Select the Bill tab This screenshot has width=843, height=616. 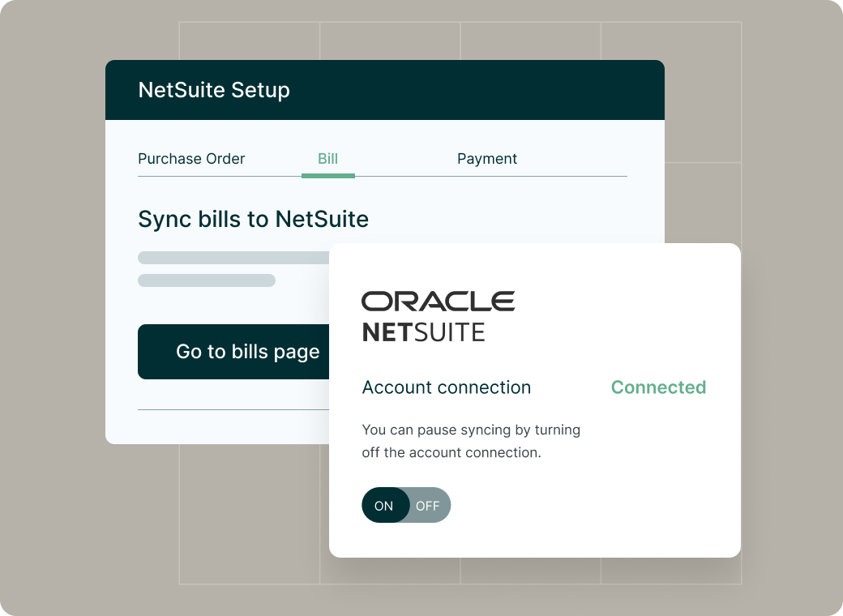pyautogui.click(x=328, y=159)
